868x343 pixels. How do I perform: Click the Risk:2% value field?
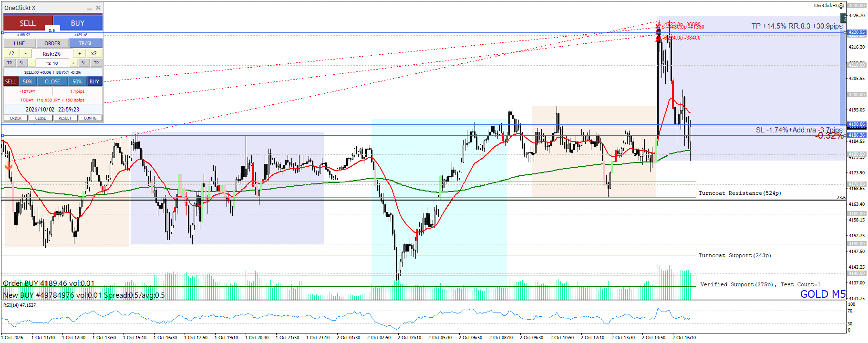click(x=52, y=54)
